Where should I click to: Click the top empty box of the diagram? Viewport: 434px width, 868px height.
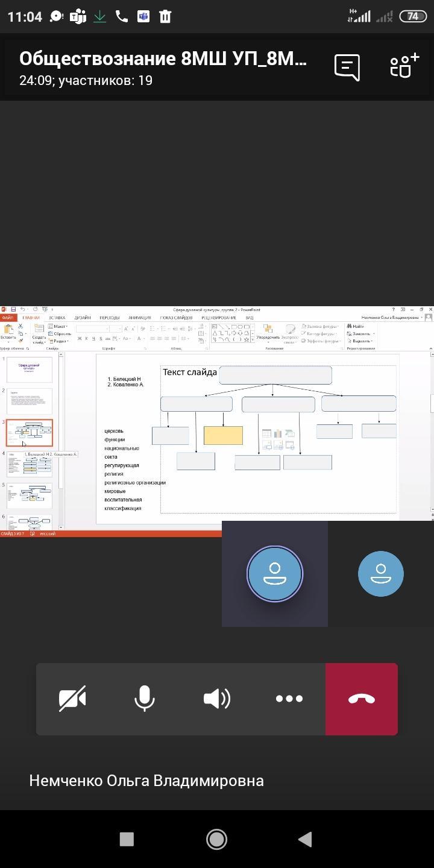point(275,375)
